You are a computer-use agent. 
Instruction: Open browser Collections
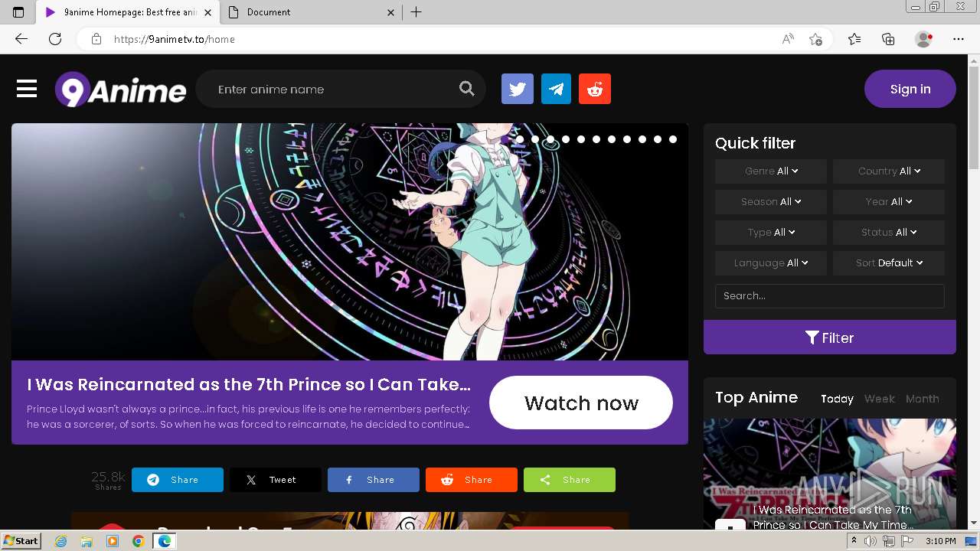[x=888, y=39]
